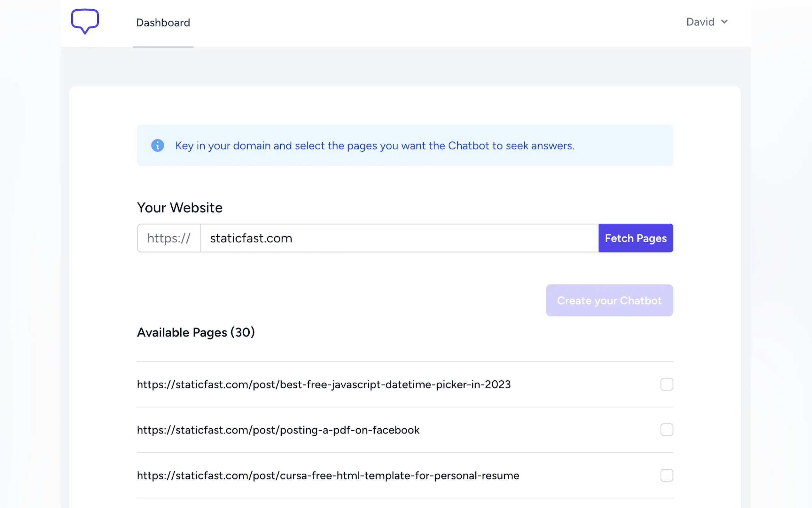Open the Dashboard tab

163,22
